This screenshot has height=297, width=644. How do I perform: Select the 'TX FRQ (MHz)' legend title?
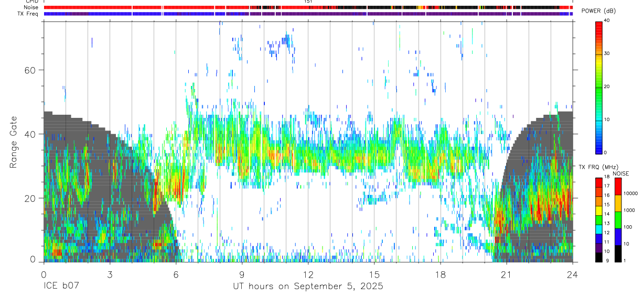click(597, 167)
